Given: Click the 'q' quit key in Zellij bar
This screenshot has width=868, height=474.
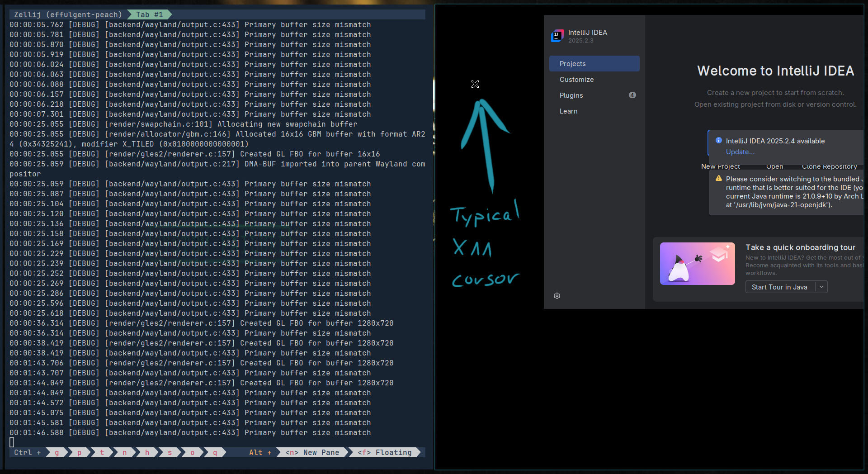Looking at the screenshot, I should (x=215, y=452).
